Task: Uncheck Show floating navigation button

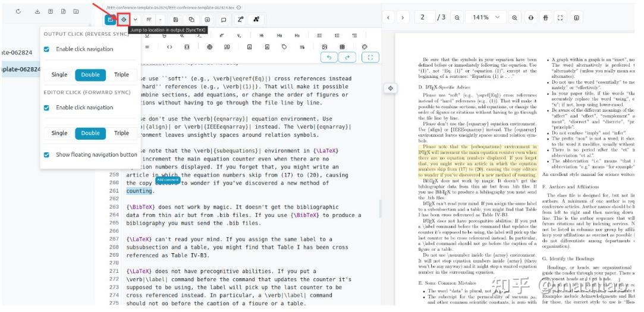Action: (46, 155)
